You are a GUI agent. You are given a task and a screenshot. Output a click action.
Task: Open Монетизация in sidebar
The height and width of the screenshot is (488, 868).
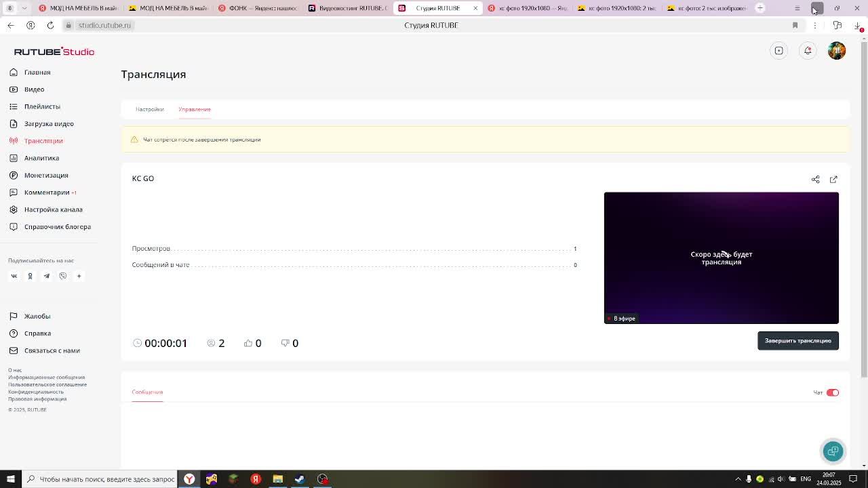[x=46, y=175]
